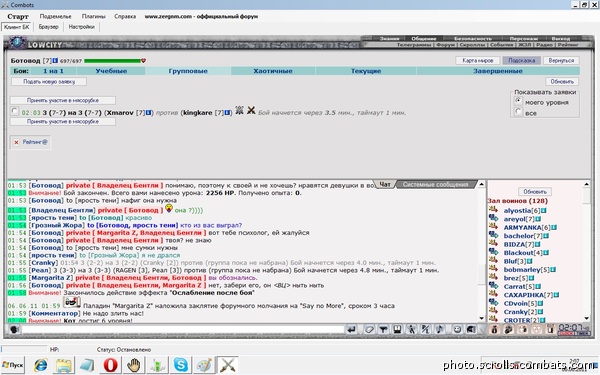Click the Подать новую заявку button
The image size is (600, 375).
(49, 82)
